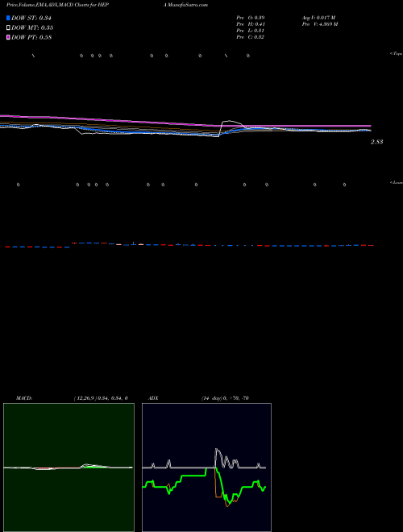The width and height of the screenshot is (403, 532).
Task: Select the 'DOW ST: 0.34' legend label
Action: (31, 18)
